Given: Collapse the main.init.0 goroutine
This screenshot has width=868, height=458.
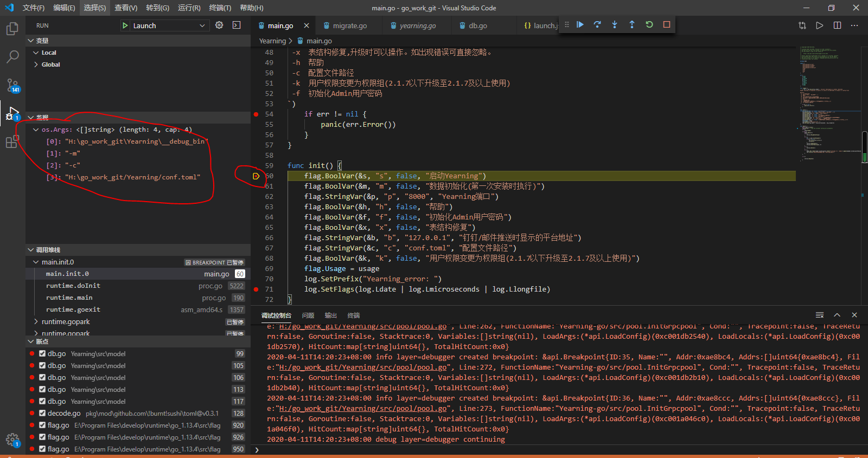Looking at the screenshot, I should [36, 262].
